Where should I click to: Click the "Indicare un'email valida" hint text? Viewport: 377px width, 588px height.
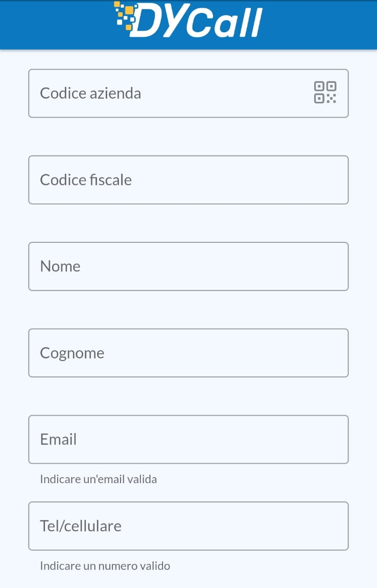(99, 480)
